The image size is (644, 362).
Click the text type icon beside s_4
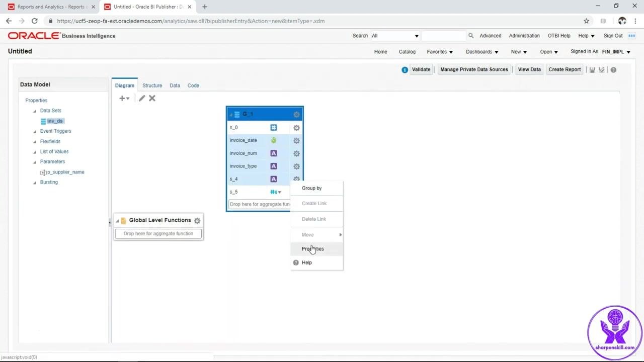pos(274,179)
